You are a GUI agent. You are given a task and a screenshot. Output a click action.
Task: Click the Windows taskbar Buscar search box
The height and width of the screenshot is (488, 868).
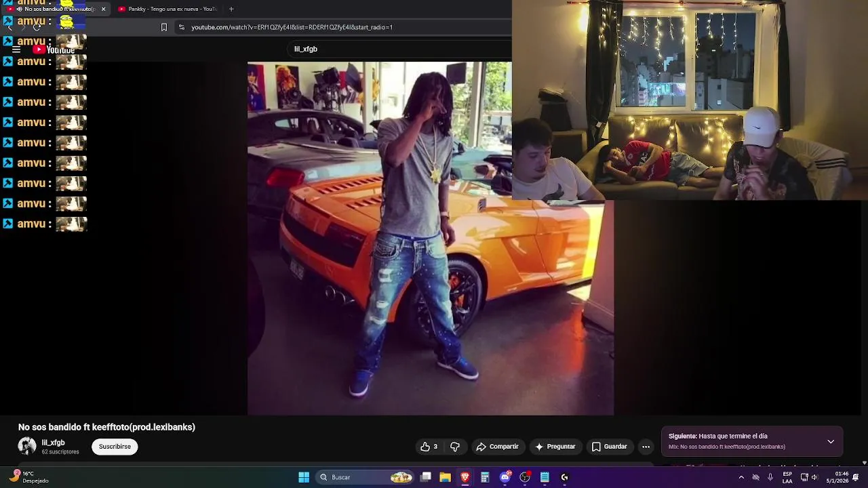pyautogui.click(x=366, y=477)
